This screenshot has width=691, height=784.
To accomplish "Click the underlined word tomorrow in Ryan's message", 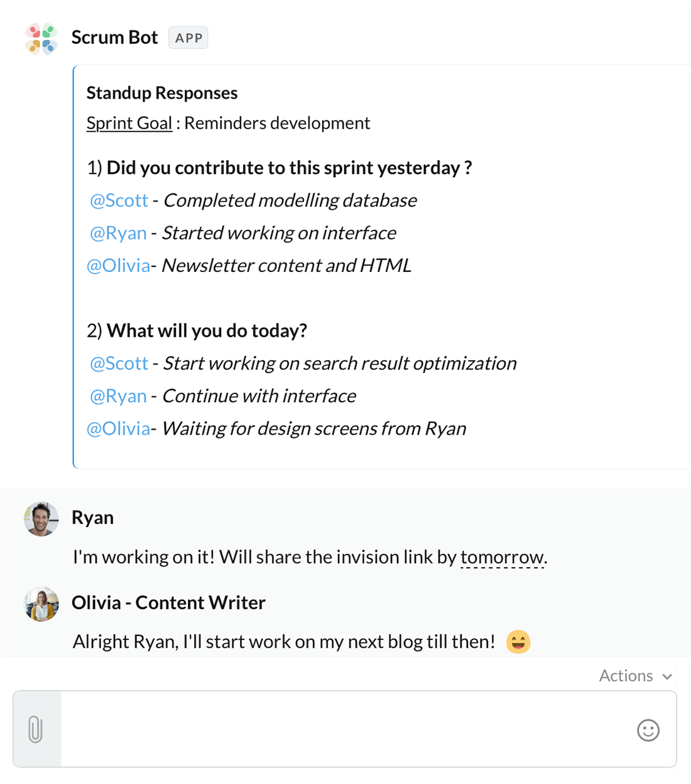I will (502, 557).
